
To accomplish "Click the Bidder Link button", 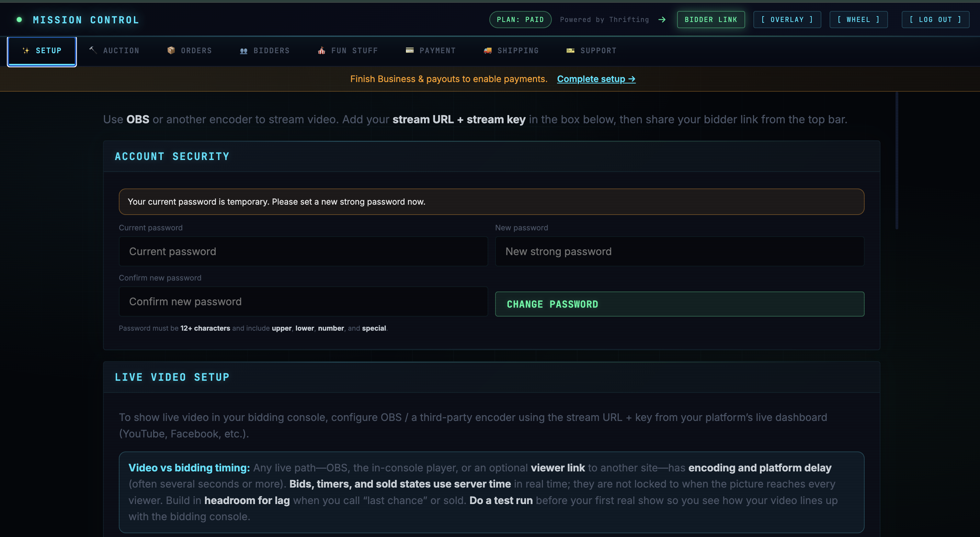I will pos(711,19).
